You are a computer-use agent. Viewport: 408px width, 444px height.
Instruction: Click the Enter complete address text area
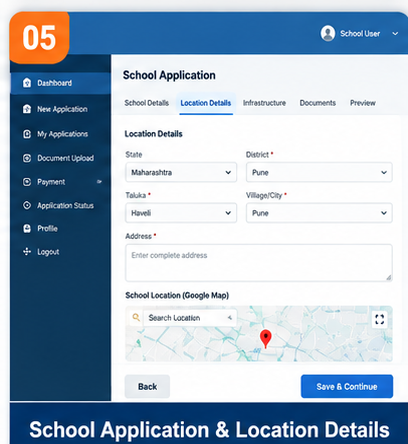(x=259, y=263)
